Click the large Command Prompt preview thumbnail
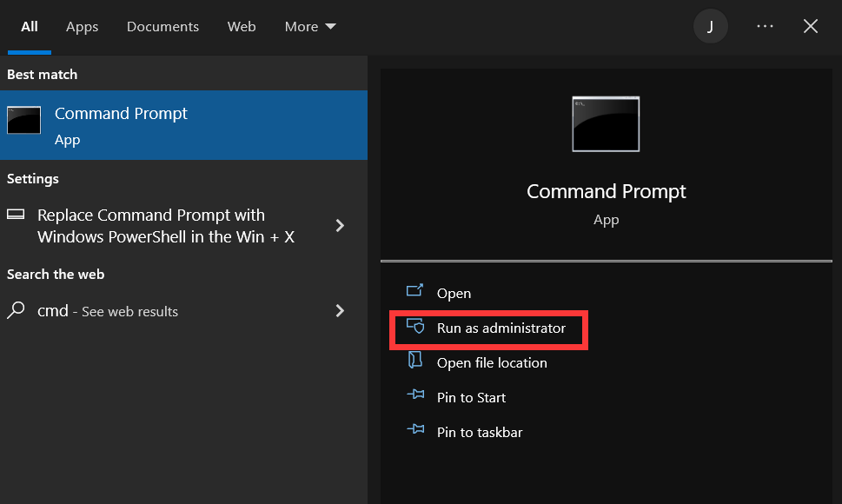Screen dimensions: 842x504 (606, 124)
